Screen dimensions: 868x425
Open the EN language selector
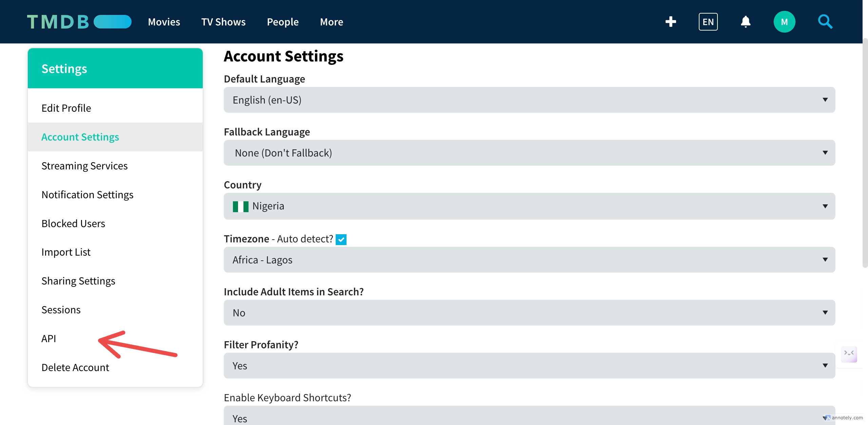coord(708,22)
